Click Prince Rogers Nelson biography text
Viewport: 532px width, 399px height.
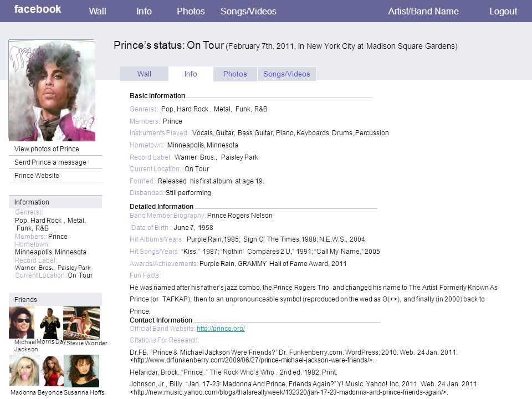coord(239,216)
